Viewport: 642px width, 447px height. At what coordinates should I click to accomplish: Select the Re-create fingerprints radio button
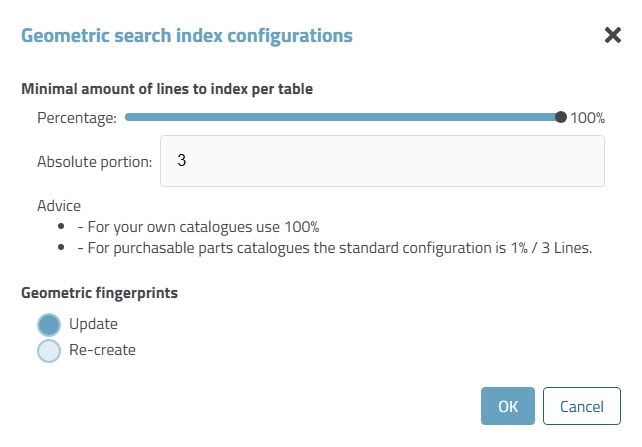[49, 351]
